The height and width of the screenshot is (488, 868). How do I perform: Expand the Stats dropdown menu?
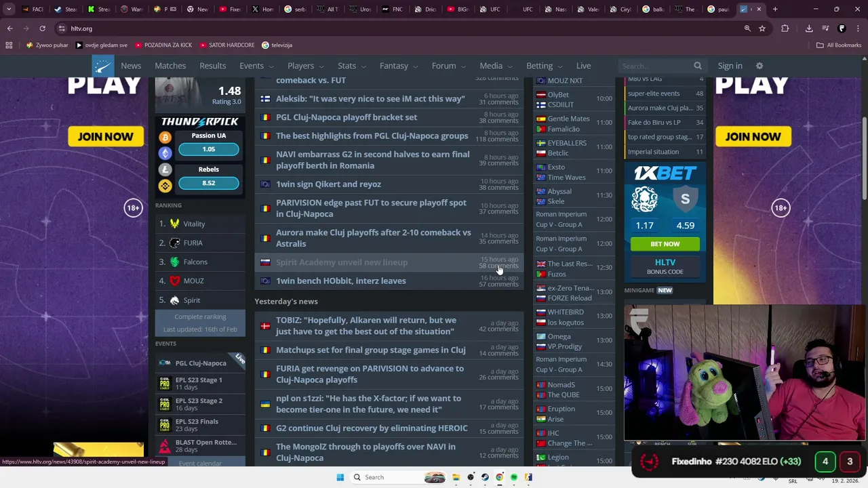[x=352, y=66]
